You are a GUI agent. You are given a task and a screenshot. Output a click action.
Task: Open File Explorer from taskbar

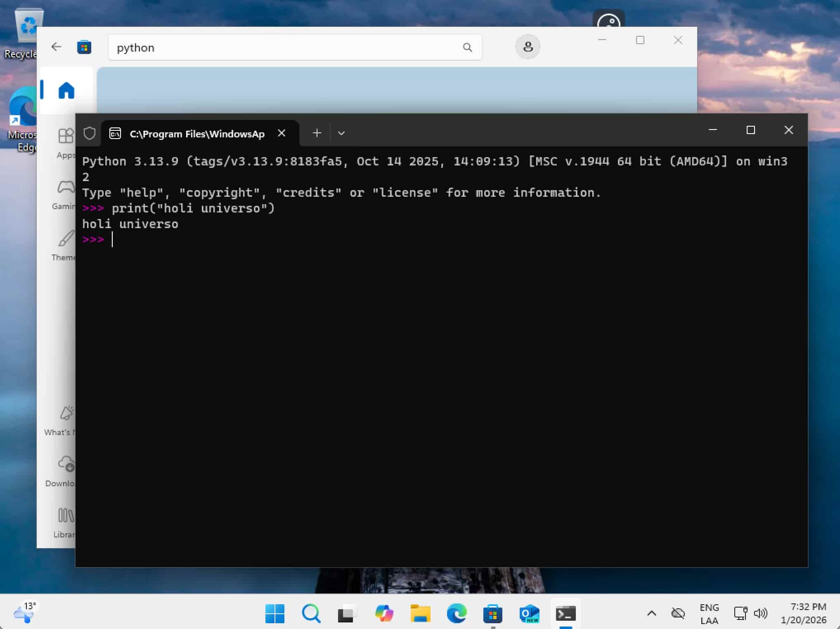[x=420, y=613]
